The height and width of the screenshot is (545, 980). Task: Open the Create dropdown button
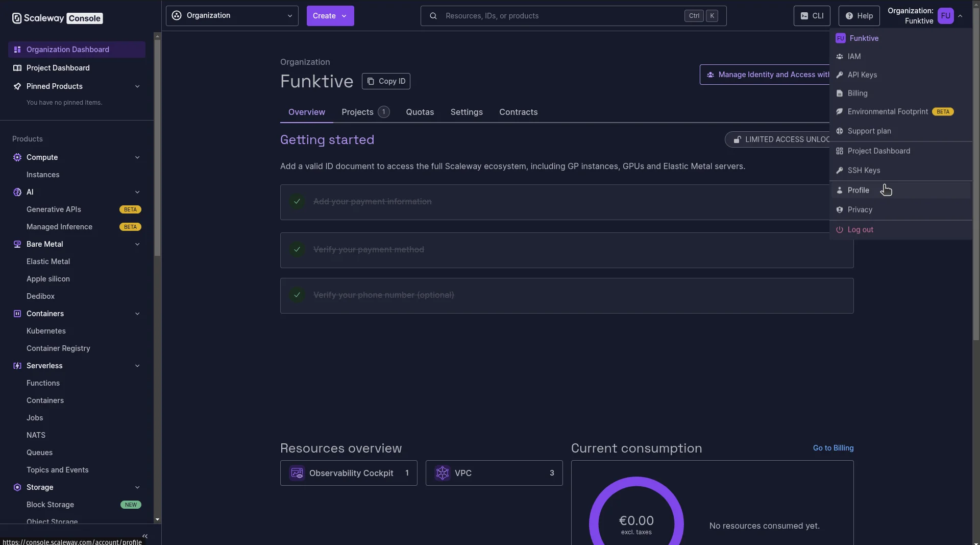pyautogui.click(x=330, y=16)
